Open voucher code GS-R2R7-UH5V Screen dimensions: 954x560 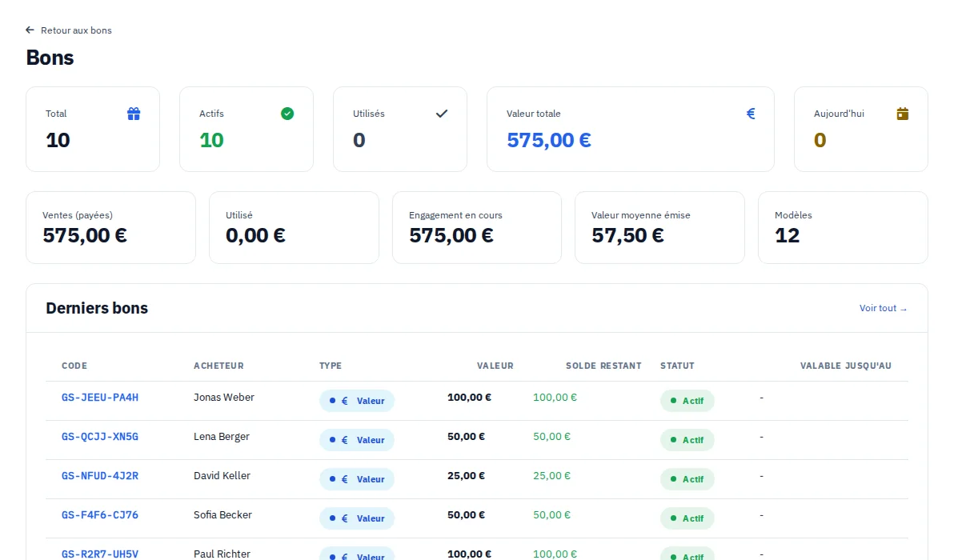(100, 554)
